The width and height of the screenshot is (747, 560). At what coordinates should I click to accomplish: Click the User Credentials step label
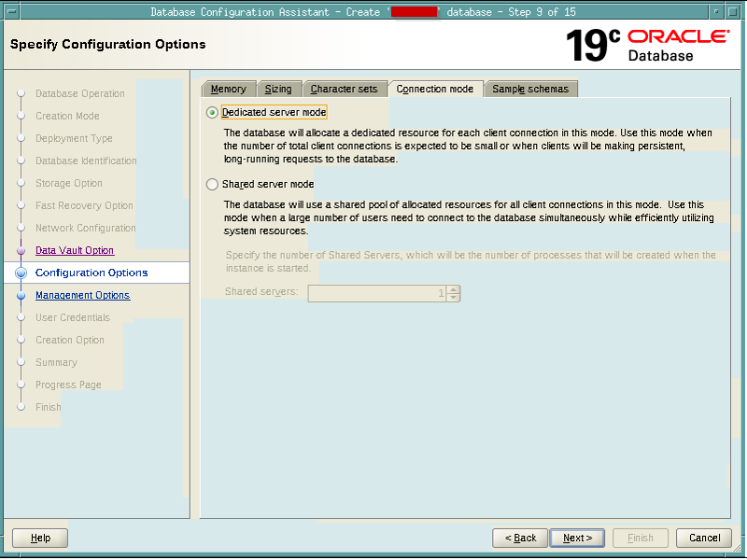tap(73, 317)
